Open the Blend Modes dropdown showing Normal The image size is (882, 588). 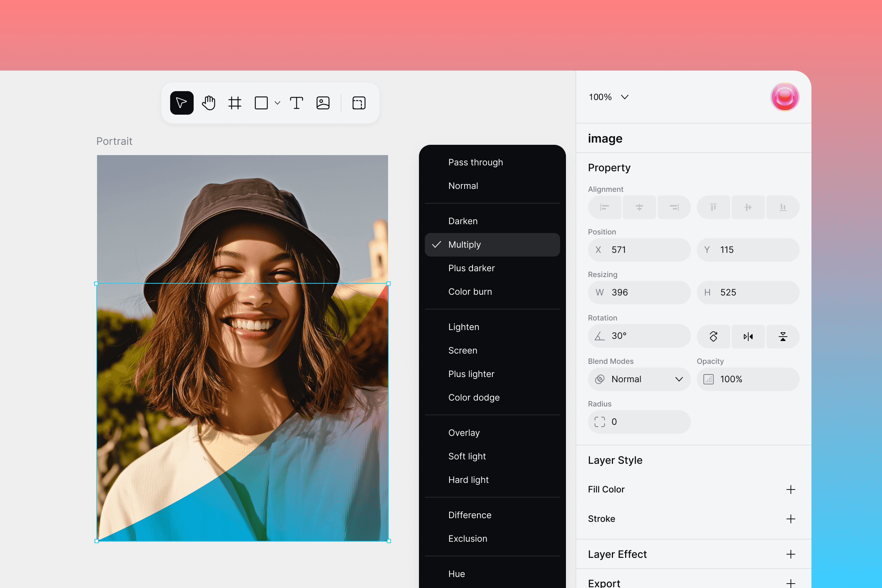coord(639,379)
